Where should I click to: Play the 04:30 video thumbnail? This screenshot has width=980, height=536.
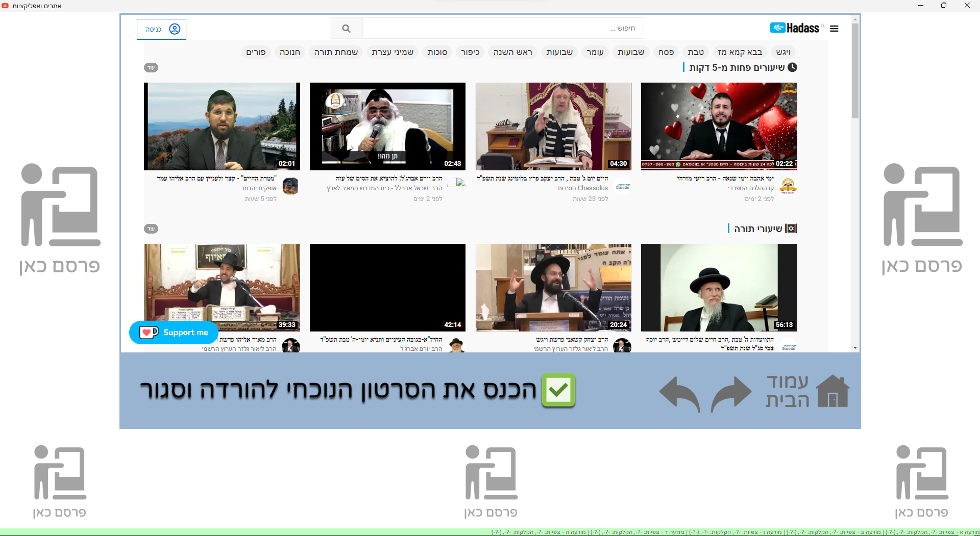tap(553, 126)
